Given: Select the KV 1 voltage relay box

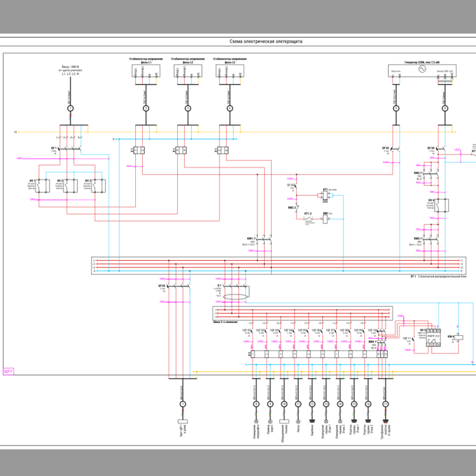Looking at the screenshot, I should [43, 186].
